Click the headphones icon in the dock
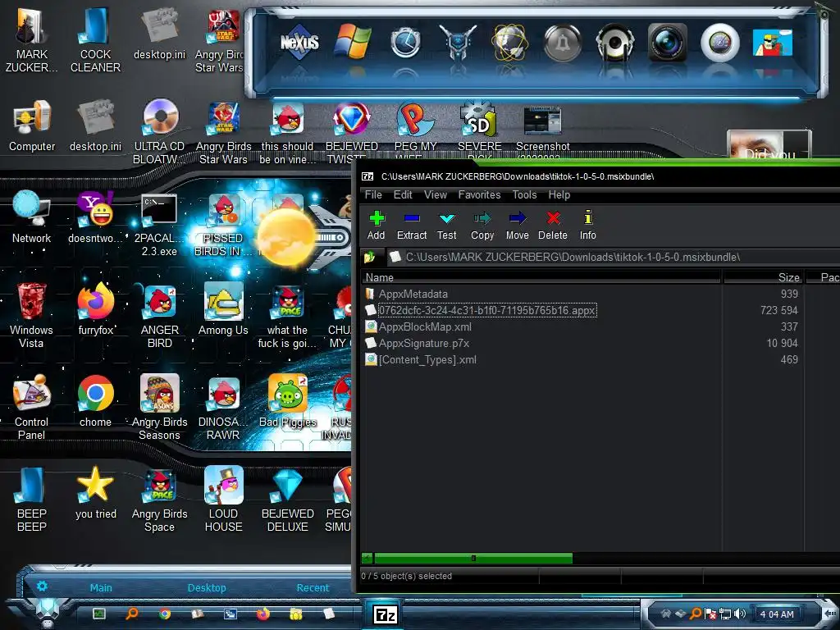840x630 pixels. click(615, 42)
